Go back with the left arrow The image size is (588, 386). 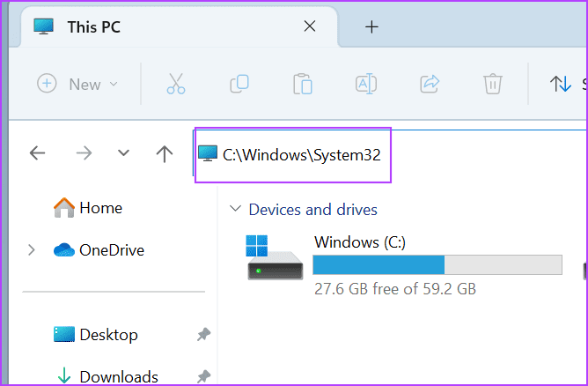37,152
